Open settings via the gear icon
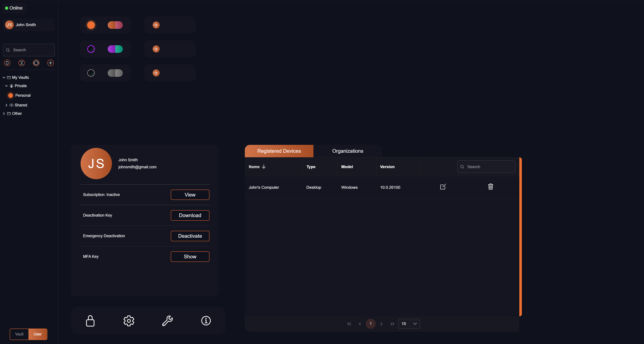Viewport: 644px width, 344px height. click(x=129, y=321)
